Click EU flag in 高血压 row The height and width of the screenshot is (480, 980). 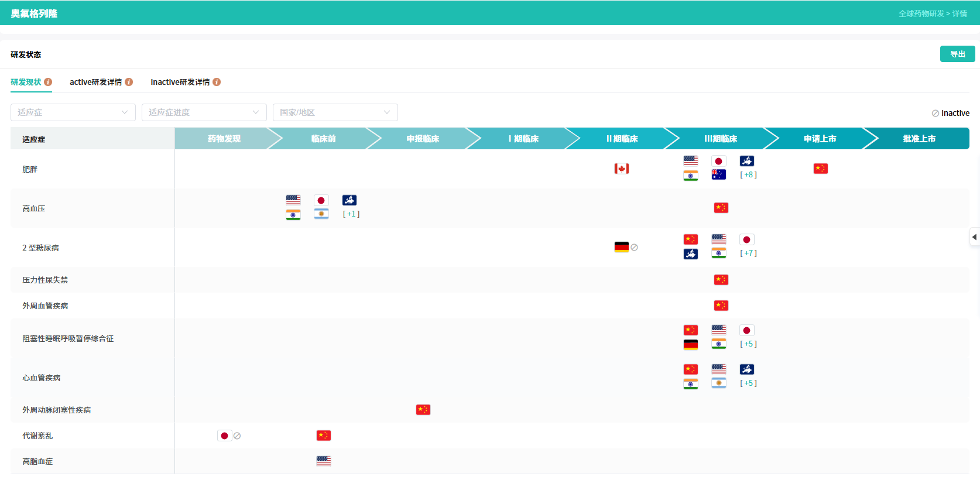click(x=349, y=200)
